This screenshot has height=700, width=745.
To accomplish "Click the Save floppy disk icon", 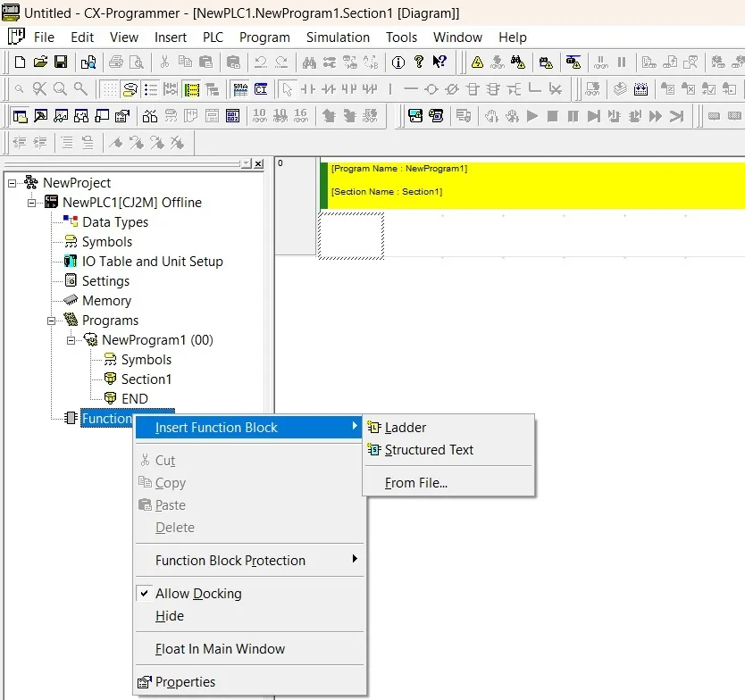I will 61,62.
